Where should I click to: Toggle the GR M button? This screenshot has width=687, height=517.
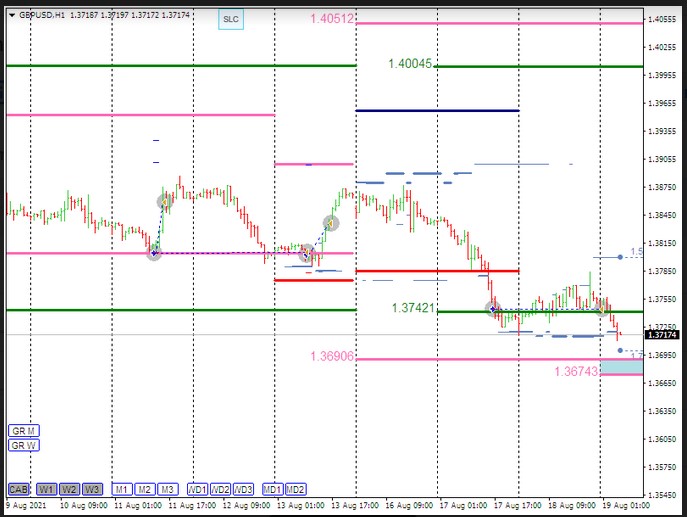pyautogui.click(x=22, y=431)
